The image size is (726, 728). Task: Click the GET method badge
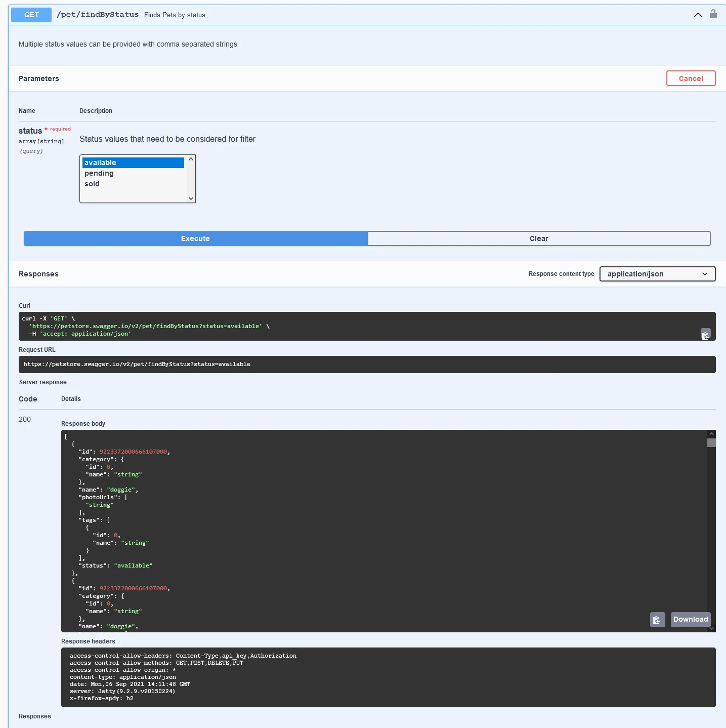click(31, 15)
